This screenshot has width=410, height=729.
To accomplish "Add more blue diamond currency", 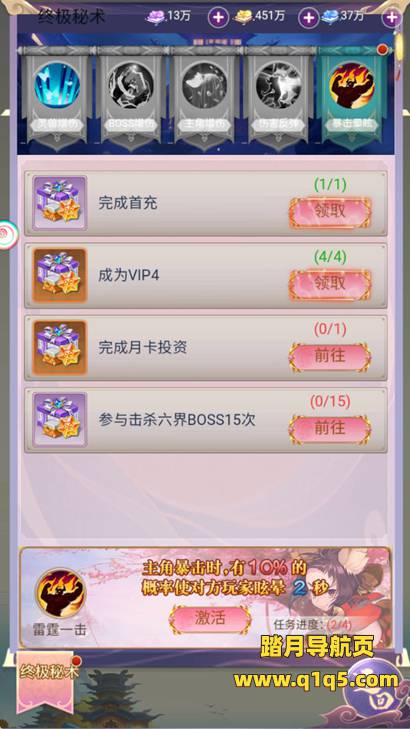I will tap(391, 18).
